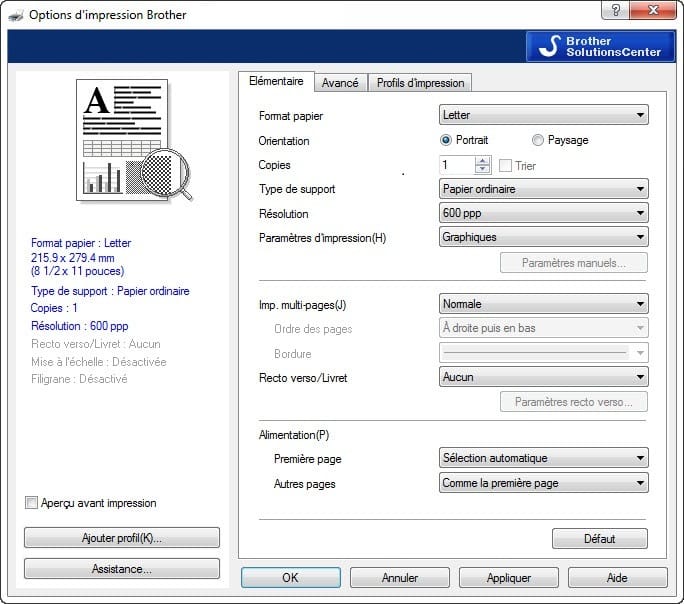Click the OK button
Viewport: 684px width, 604px height.
pyautogui.click(x=291, y=577)
